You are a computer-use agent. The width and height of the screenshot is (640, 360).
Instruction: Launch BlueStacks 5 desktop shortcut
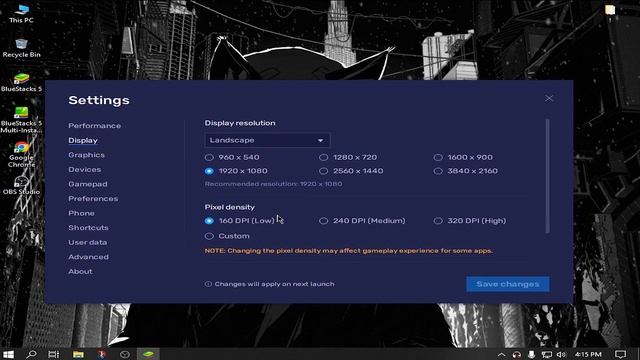tap(21, 82)
